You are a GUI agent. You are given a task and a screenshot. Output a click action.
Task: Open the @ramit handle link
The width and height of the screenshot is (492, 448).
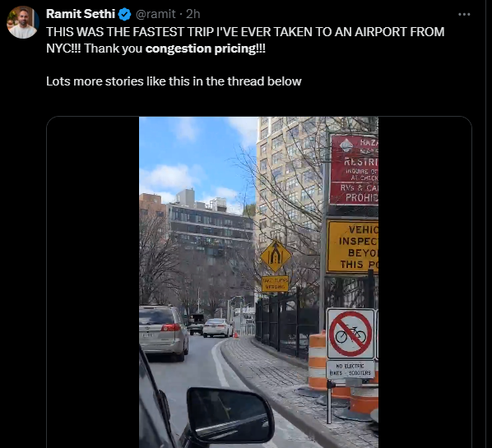[155, 14]
